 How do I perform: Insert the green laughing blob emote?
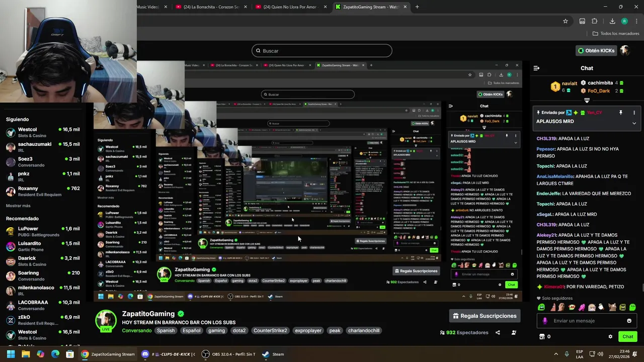pyautogui.click(x=541, y=307)
